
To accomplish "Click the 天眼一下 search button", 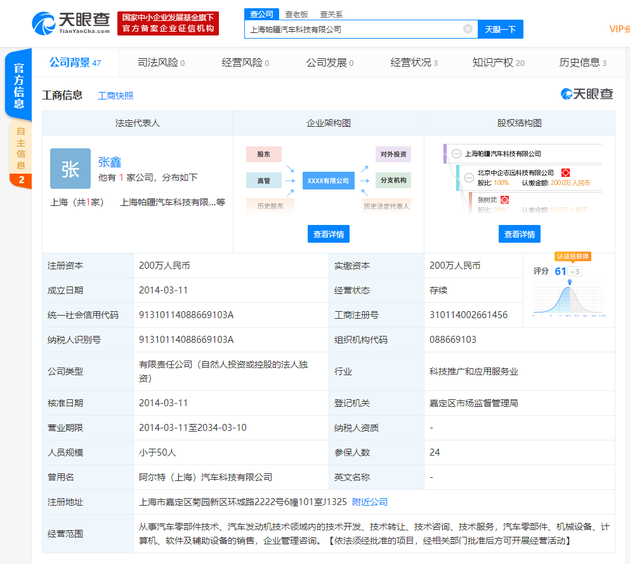I will coord(499,29).
